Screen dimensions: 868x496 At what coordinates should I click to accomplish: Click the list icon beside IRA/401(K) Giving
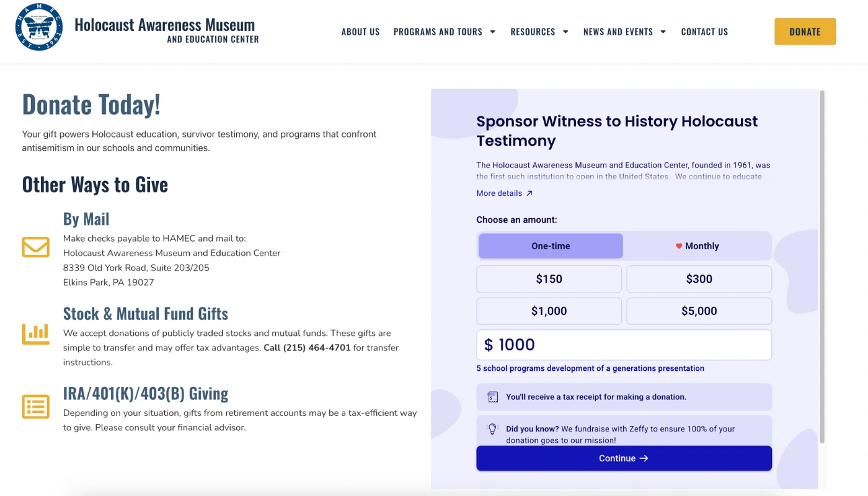[x=35, y=407]
